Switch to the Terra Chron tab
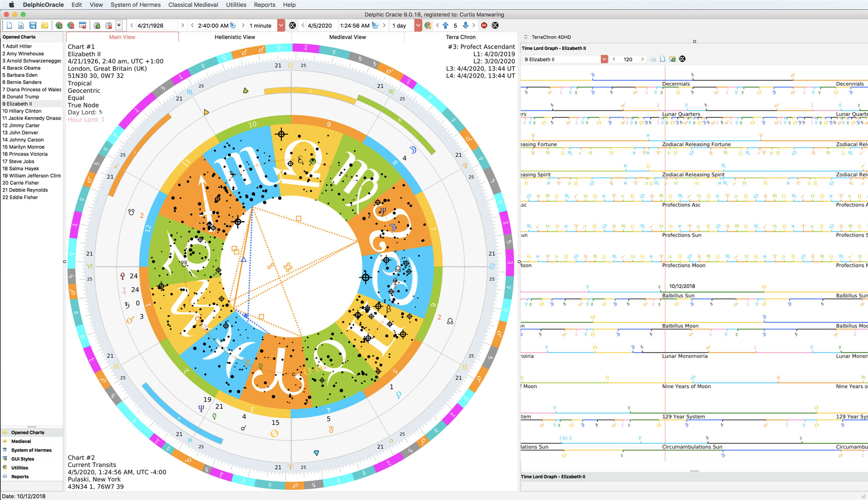868x500 pixels. click(460, 37)
